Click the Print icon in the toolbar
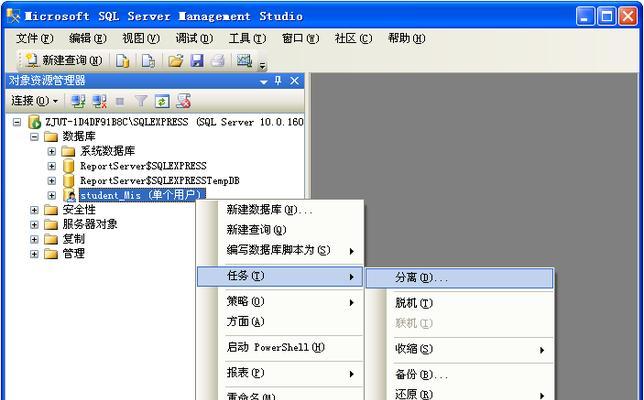 tap(218, 60)
